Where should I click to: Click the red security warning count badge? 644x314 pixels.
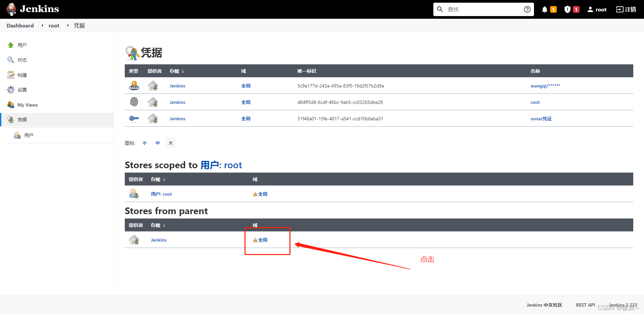(576, 9)
